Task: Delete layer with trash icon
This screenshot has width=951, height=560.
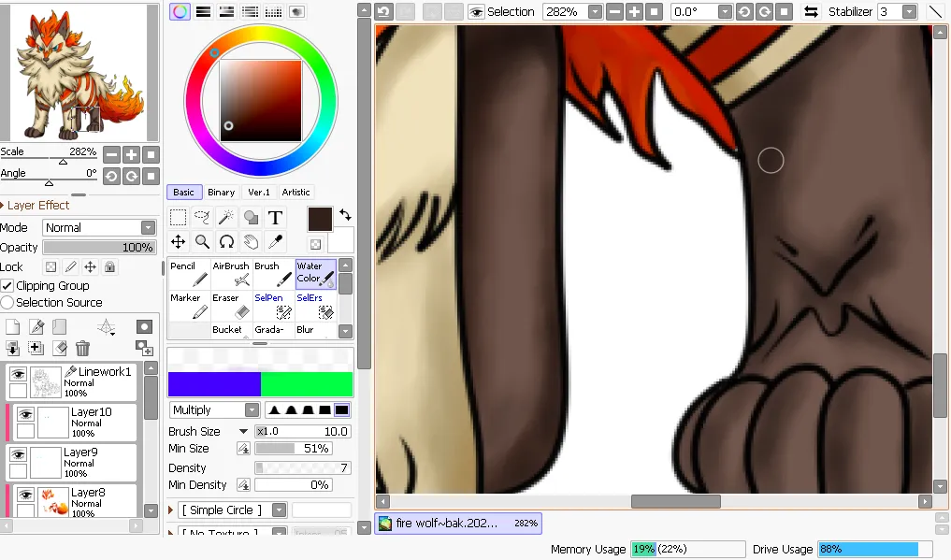Action: point(82,348)
